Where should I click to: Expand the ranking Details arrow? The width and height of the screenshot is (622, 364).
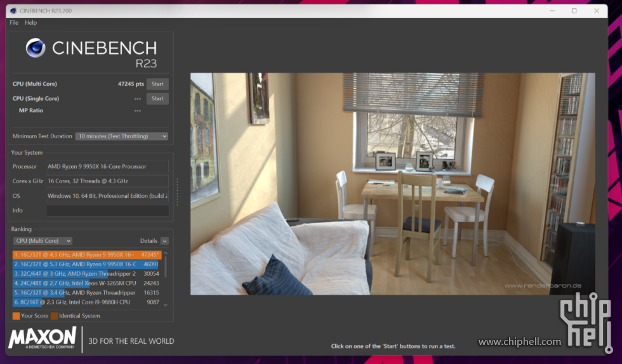[x=164, y=241]
